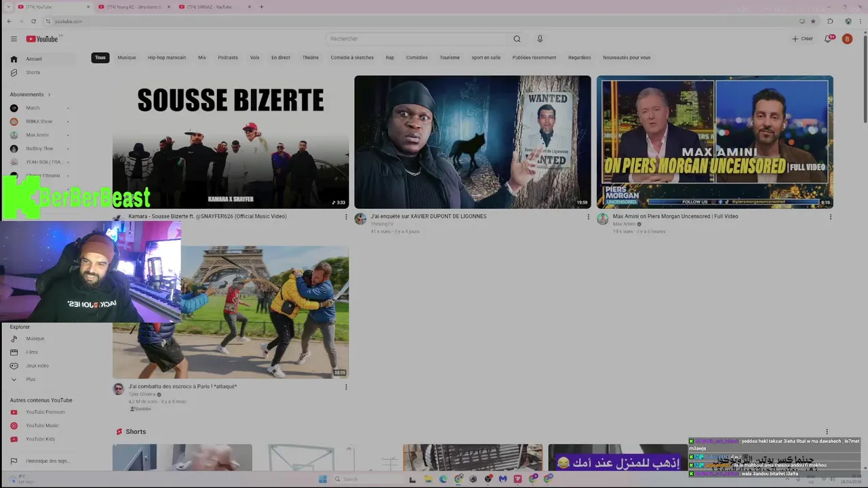Open options for the Max Amini video
This screenshot has width=868, height=488.
pyautogui.click(x=830, y=217)
